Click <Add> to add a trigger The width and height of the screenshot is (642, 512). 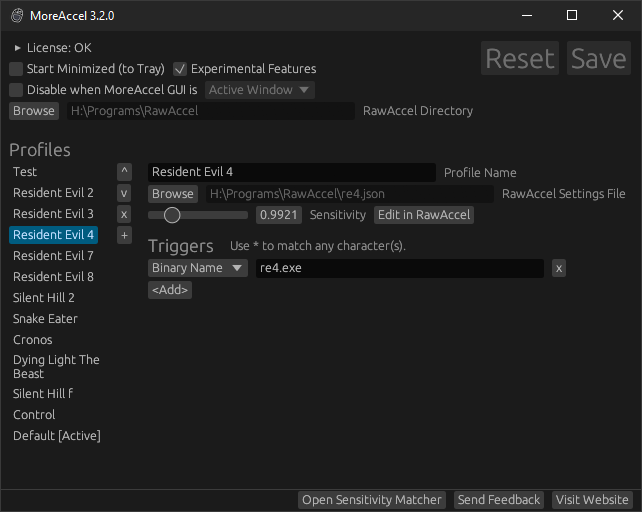[170, 290]
